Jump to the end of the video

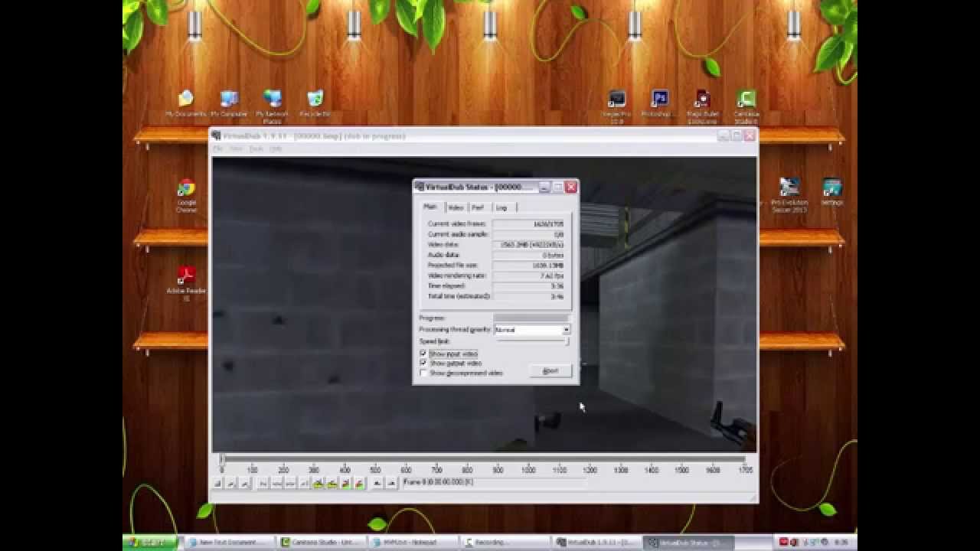pos(304,484)
